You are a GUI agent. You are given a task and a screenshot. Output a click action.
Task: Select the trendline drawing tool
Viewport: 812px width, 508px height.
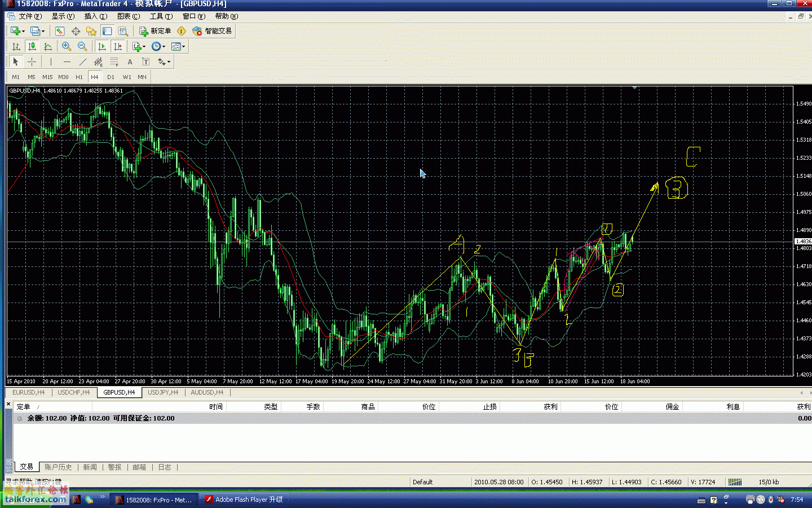[83, 62]
